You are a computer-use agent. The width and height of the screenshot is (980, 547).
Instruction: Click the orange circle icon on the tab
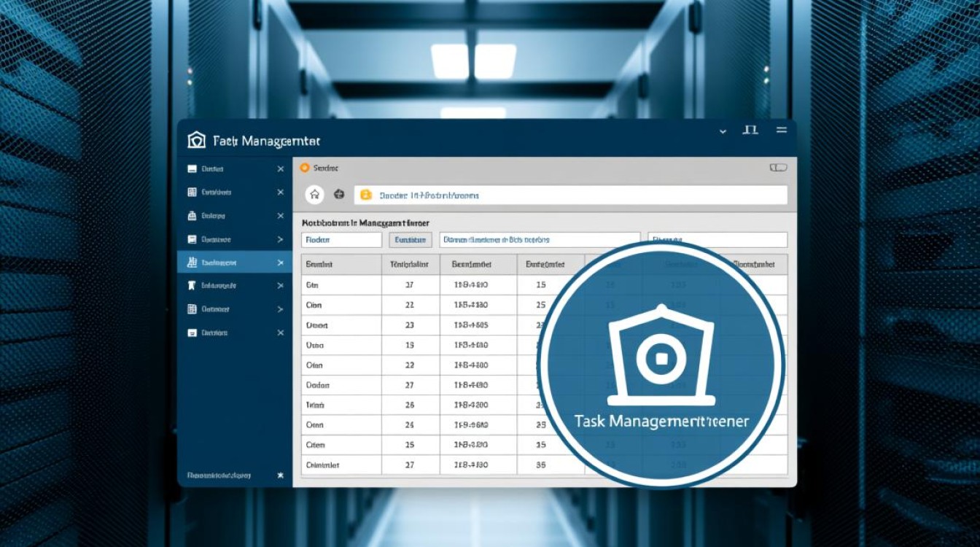click(x=305, y=168)
